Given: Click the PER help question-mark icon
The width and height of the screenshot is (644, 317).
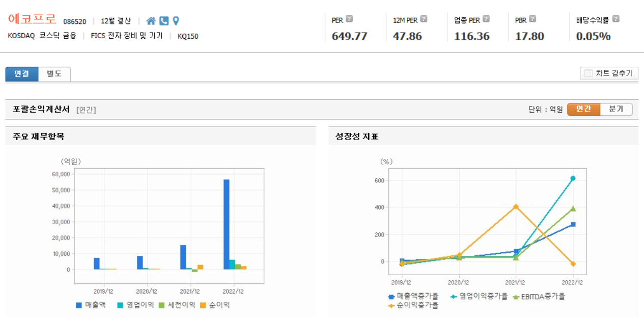Looking at the screenshot, I should (348, 18).
